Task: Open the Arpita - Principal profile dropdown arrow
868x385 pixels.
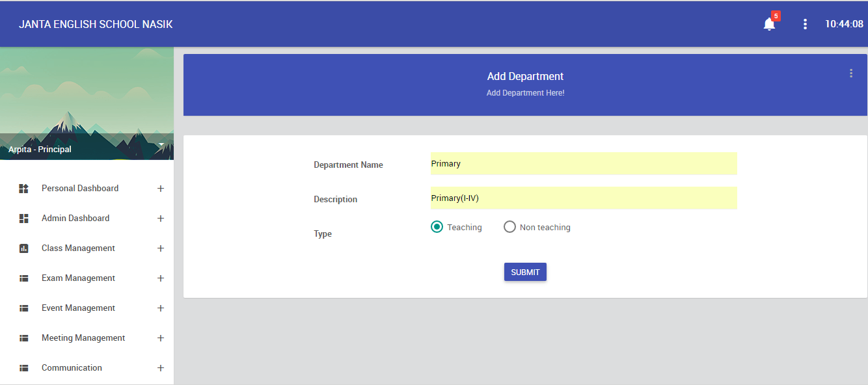Action: point(161,144)
